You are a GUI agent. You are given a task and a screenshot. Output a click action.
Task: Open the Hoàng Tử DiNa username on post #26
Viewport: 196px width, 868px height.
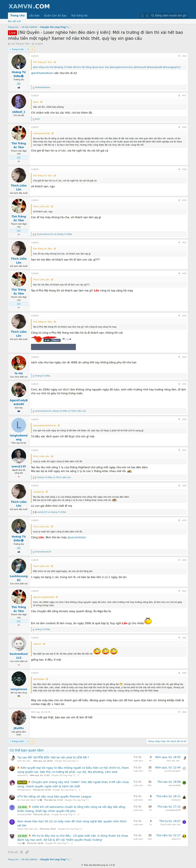19,74
